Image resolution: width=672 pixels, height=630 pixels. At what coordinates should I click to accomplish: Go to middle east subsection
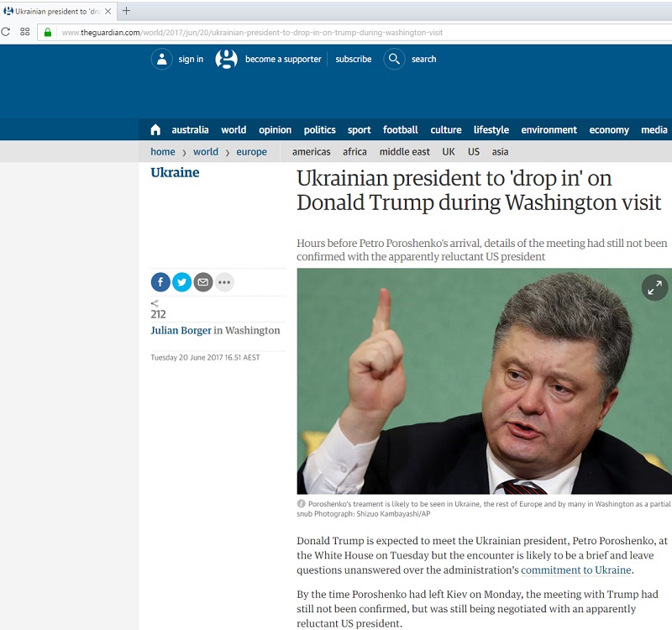tap(405, 152)
